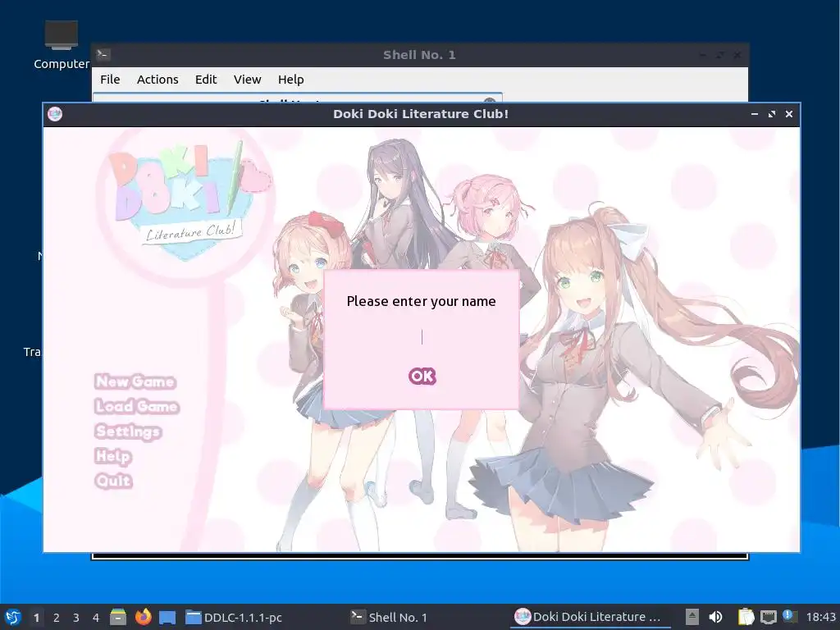Start a New Game from menu
Screen dimensions: 840x630
tap(135, 381)
